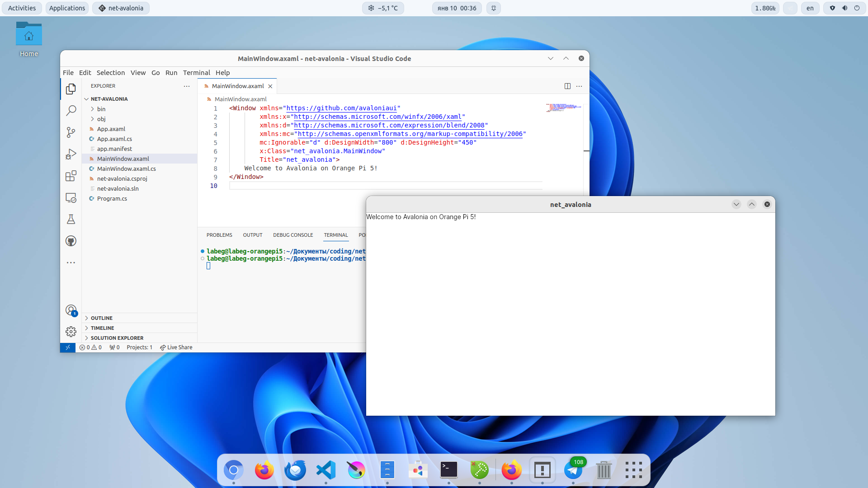Open the Run and Debug view
The width and height of the screenshot is (868, 488).
pos(71,154)
